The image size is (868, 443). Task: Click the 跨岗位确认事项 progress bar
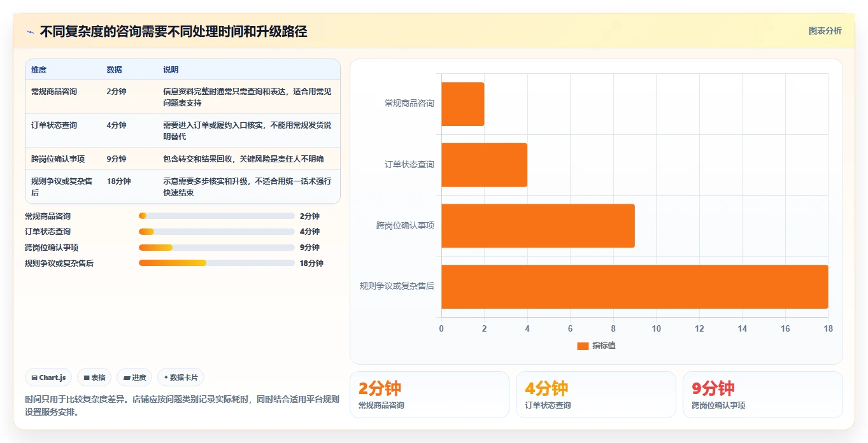click(x=217, y=248)
